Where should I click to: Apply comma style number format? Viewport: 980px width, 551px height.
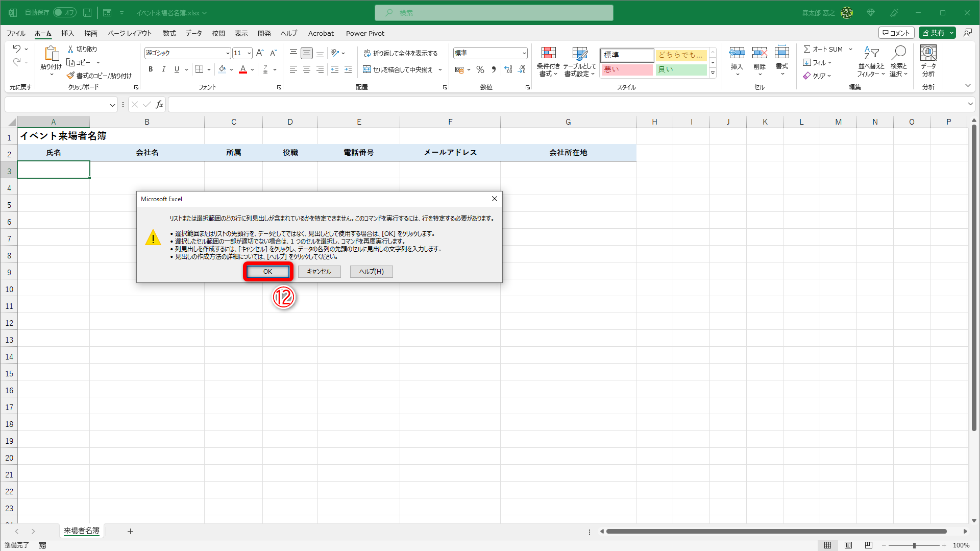tap(494, 69)
